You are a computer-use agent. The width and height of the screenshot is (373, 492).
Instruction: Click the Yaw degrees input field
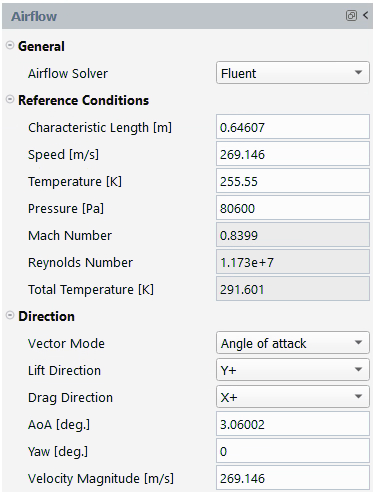[x=293, y=451]
